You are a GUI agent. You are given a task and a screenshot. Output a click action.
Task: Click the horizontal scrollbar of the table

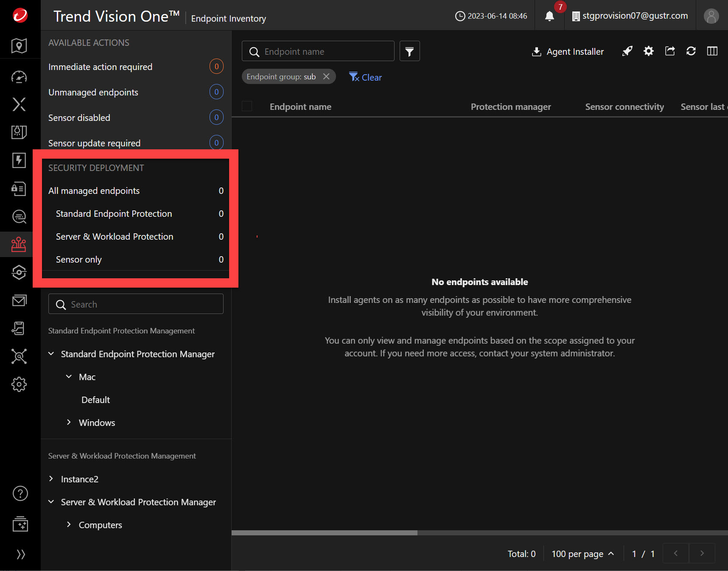(x=325, y=533)
